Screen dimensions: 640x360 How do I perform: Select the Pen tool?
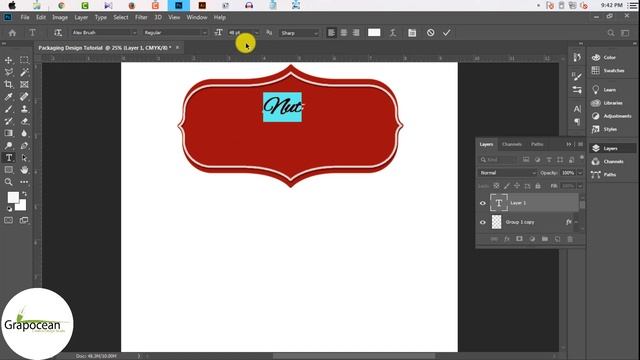[x=24, y=146]
